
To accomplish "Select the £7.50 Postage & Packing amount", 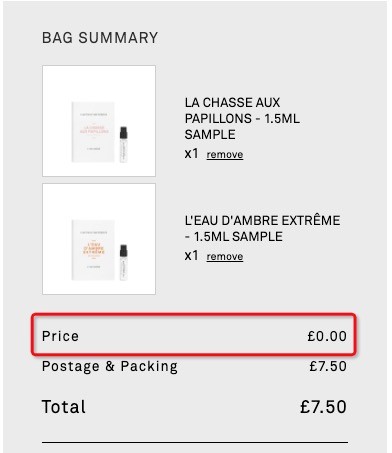I will pyautogui.click(x=328, y=366).
